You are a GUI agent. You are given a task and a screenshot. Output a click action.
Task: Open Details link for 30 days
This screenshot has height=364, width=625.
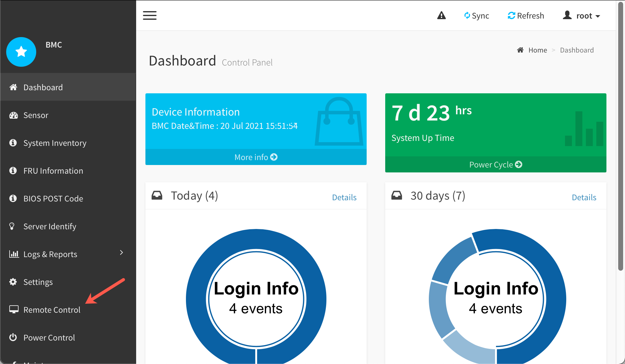tap(584, 197)
